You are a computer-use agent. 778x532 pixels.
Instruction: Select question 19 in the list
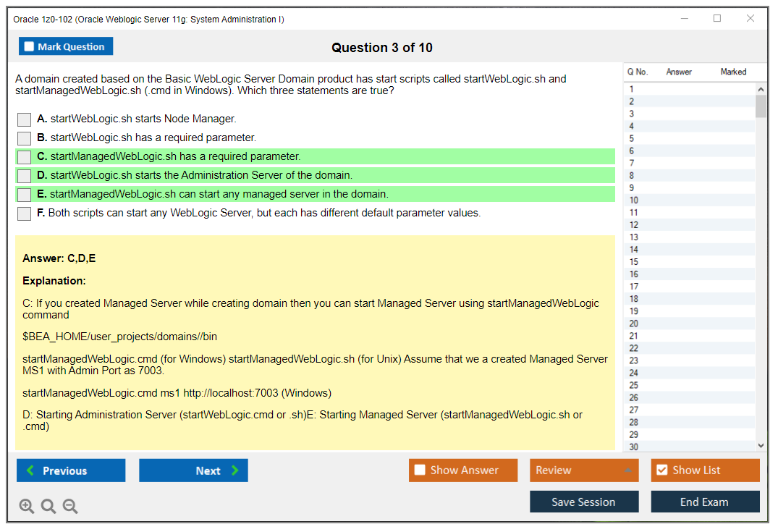[689, 311]
